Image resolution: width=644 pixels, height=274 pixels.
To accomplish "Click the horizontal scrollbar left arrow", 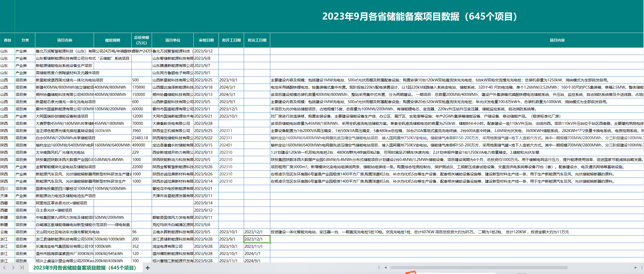I will click(x=386, y=268).
